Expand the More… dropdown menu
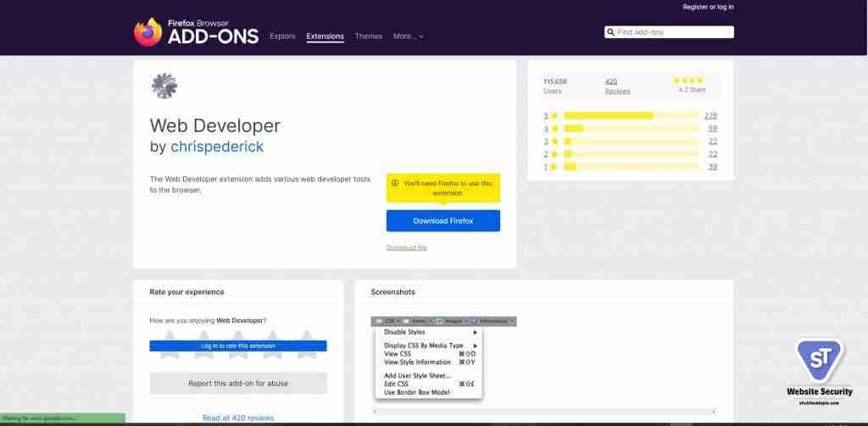The height and width of the screenshot is (426, 868). coord(408,36)
